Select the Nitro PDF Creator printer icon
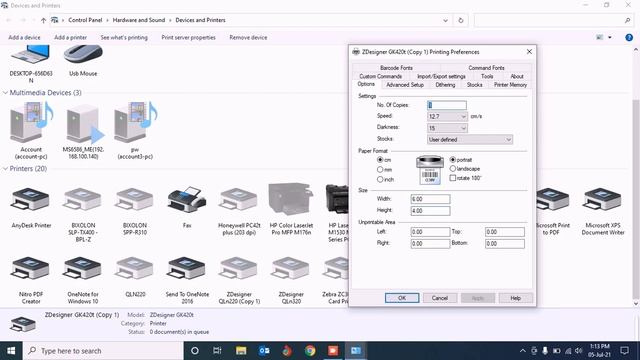This screenshot has width=640, height=360. coord(31,269)
